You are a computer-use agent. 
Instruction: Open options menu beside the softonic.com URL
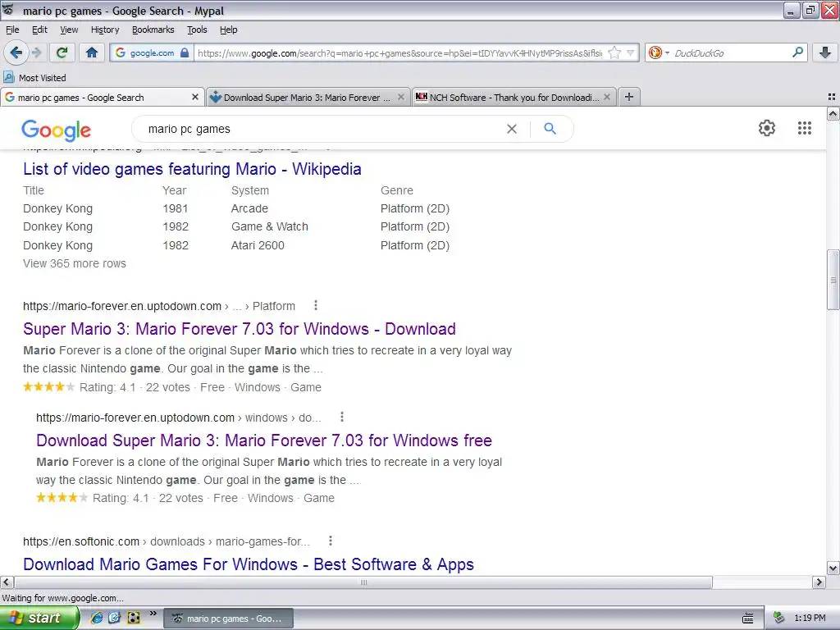(x=331, y=541)
